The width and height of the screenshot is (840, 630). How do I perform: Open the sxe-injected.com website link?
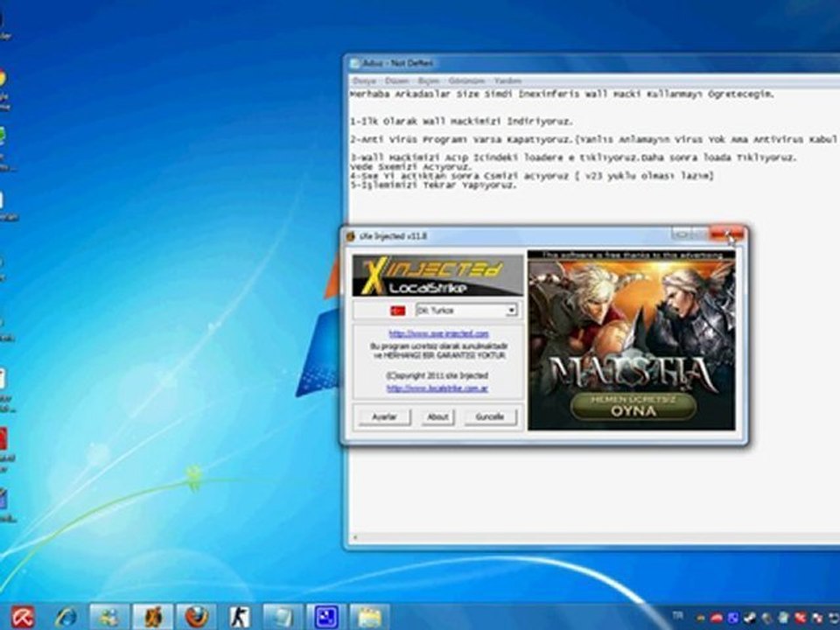438,333
